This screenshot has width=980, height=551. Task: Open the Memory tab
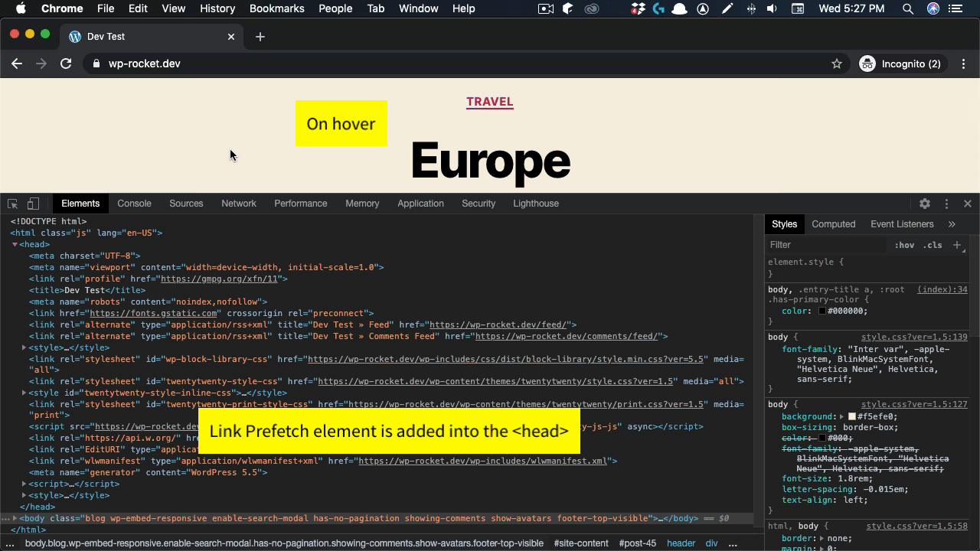coord(362,204)
